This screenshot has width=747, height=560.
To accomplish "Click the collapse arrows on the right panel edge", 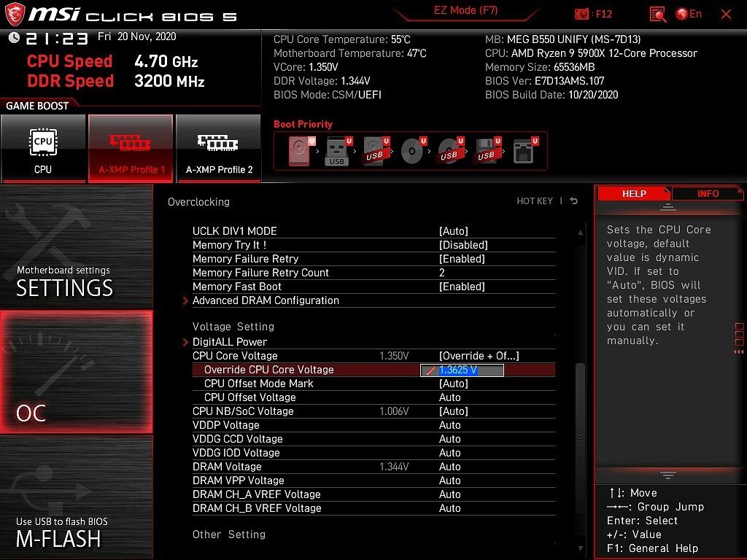I will [x=739, y=352].
